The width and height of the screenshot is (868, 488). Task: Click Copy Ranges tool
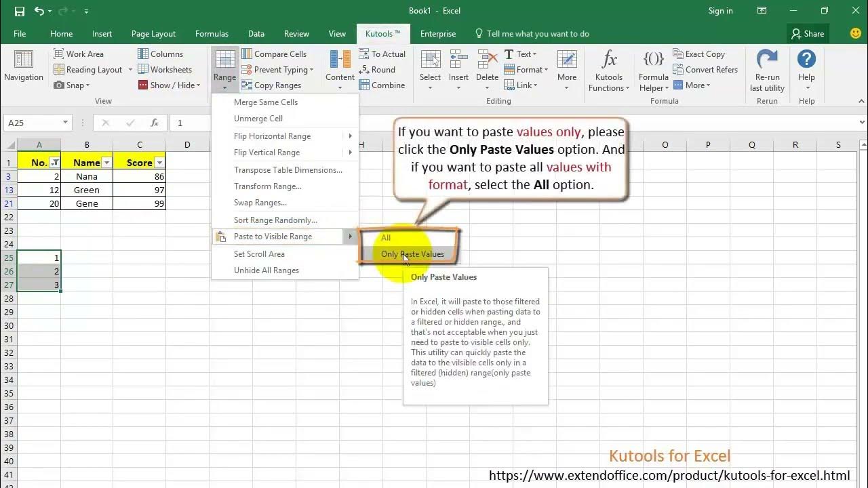pyautogui.click(x=271, y=85)
